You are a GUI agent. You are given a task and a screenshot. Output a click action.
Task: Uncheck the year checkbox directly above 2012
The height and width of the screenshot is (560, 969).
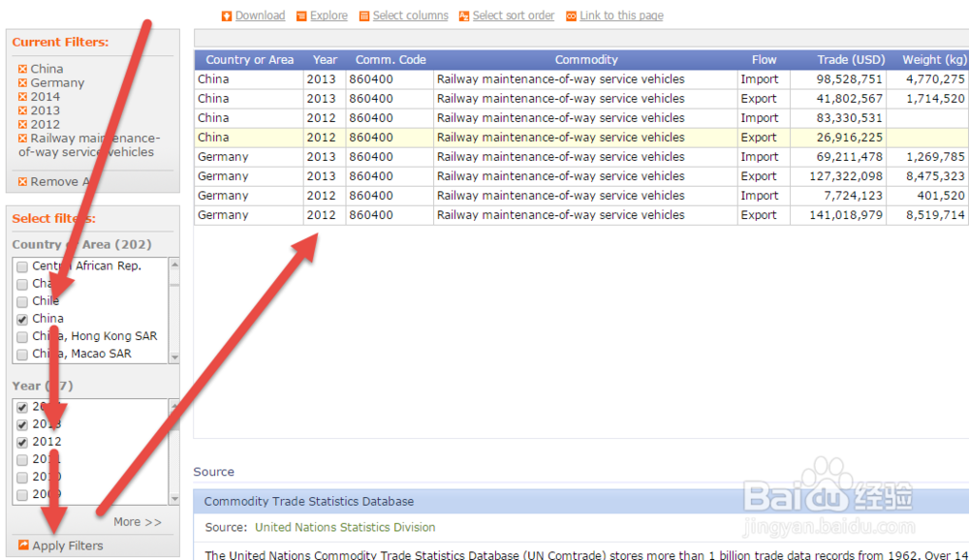click(22, 424)
